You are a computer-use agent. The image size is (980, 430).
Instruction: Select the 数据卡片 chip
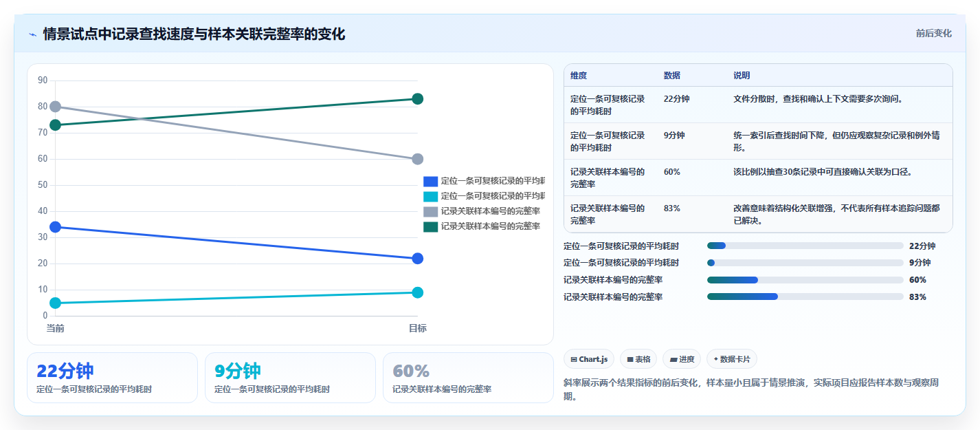(731, 359)
